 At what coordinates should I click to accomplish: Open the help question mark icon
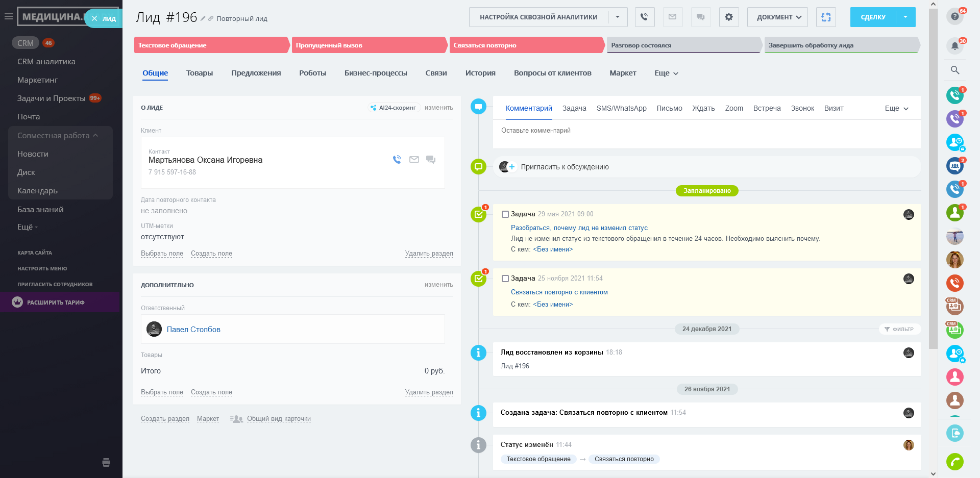(954, 16)
